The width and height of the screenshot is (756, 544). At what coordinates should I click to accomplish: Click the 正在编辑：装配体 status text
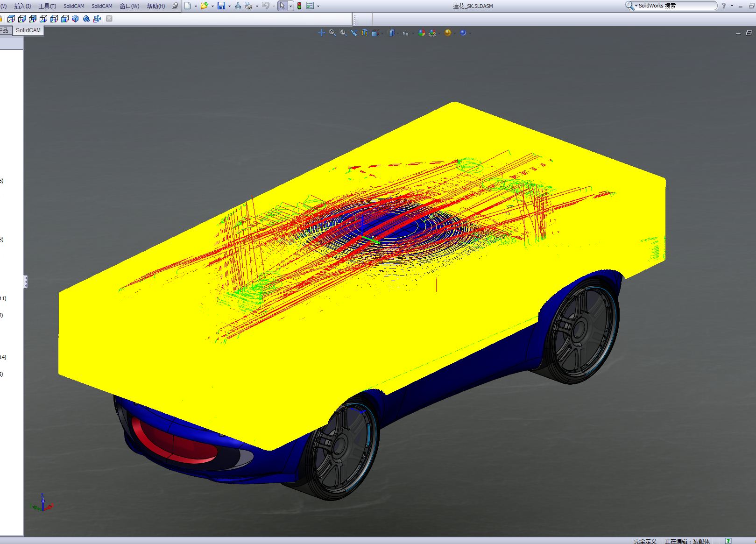click(x=687, y=541)
